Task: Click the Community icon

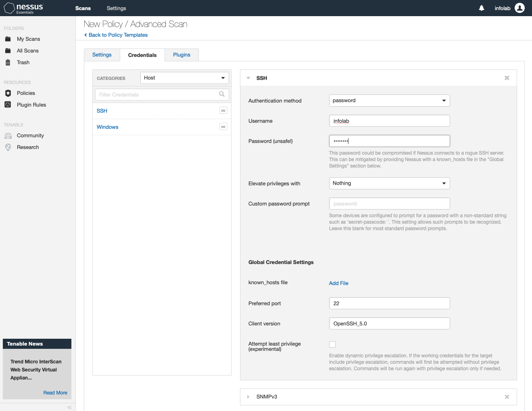Action: [8, 136]
